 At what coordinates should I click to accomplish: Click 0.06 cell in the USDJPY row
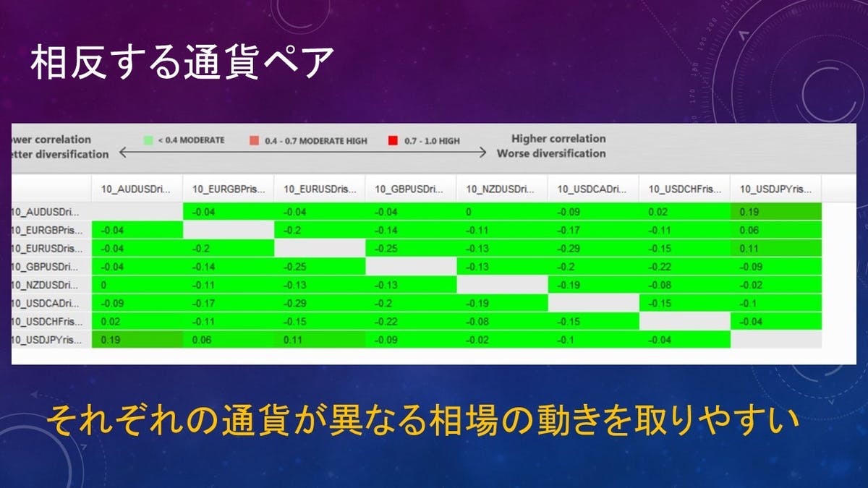[228, 340]
